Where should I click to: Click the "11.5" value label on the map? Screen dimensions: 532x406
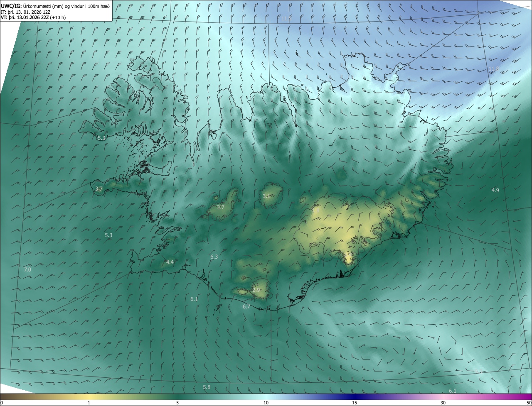click(x=286, y=19)
